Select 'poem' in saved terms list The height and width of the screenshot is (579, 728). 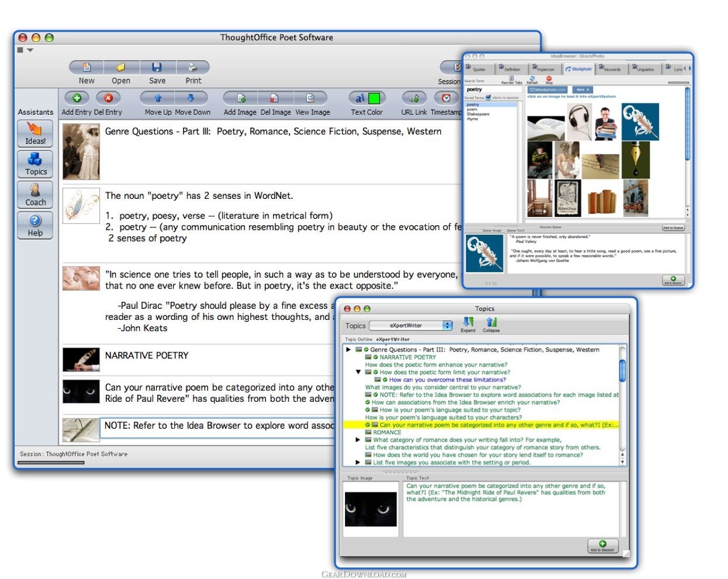pyautogui.click(x=472, y=109)
